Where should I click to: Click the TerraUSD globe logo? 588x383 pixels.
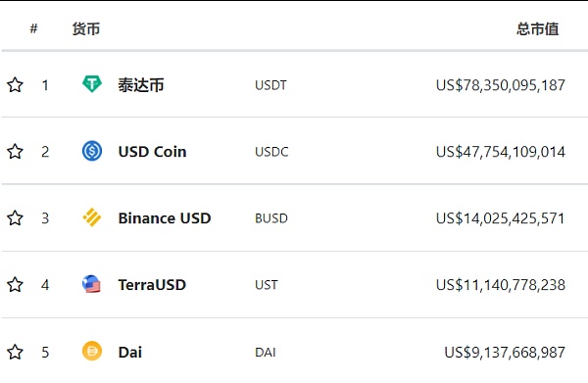[x=91, y=284]
